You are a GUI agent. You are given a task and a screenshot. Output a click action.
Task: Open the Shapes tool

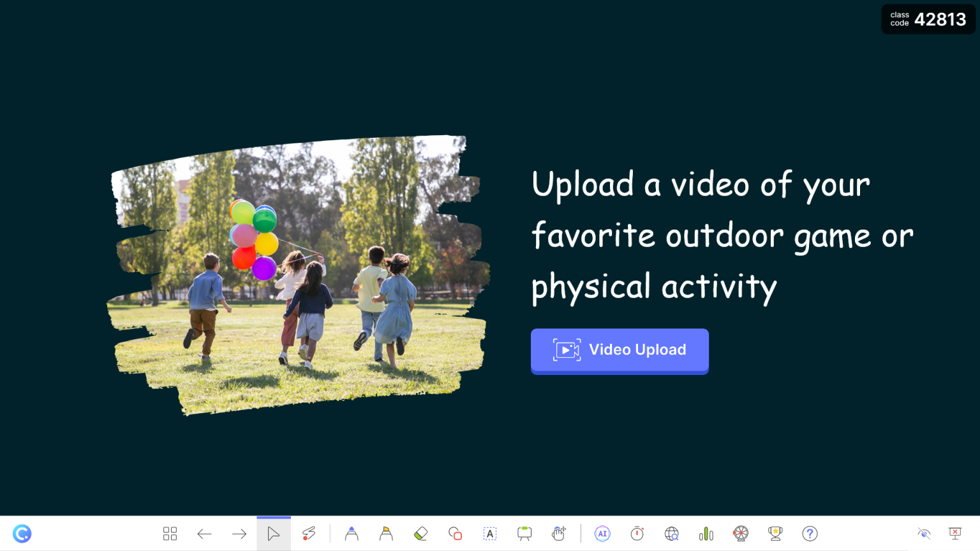tap(455, 533)
